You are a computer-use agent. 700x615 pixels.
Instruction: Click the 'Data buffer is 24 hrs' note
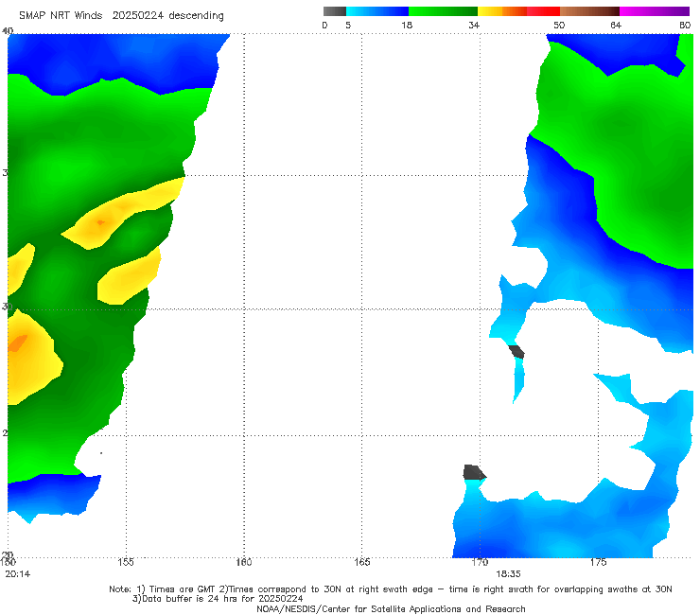(218, 599)
